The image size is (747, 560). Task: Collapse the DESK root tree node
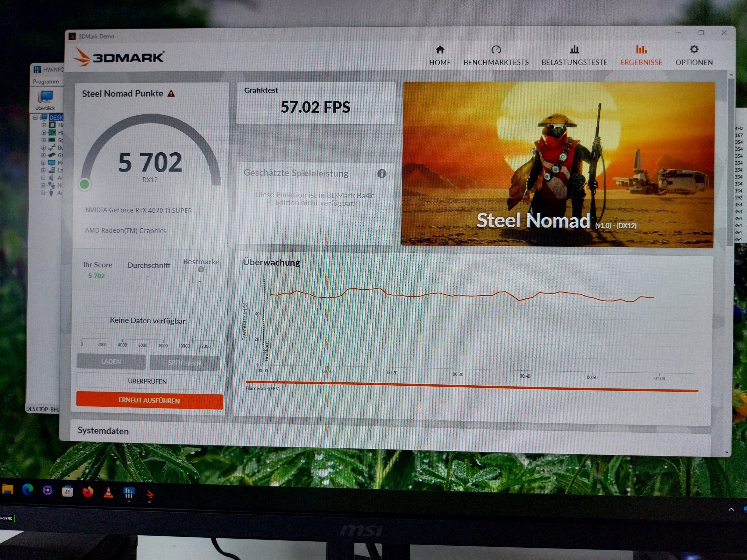(x=35, y=117)
